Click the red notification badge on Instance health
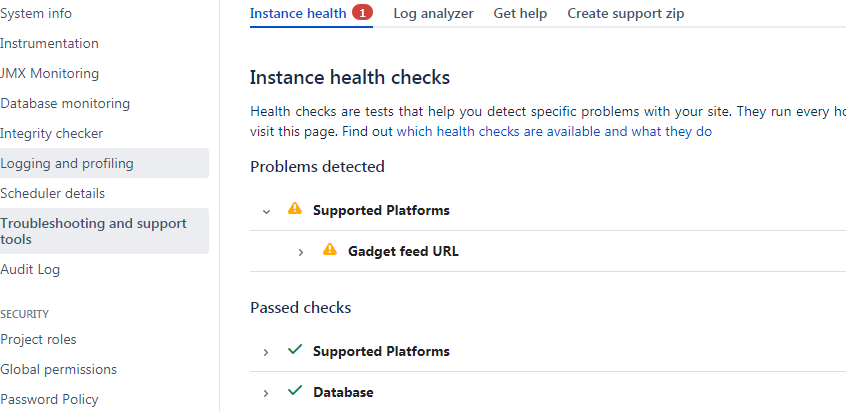The image size is (846, 411). pos(363,12)
